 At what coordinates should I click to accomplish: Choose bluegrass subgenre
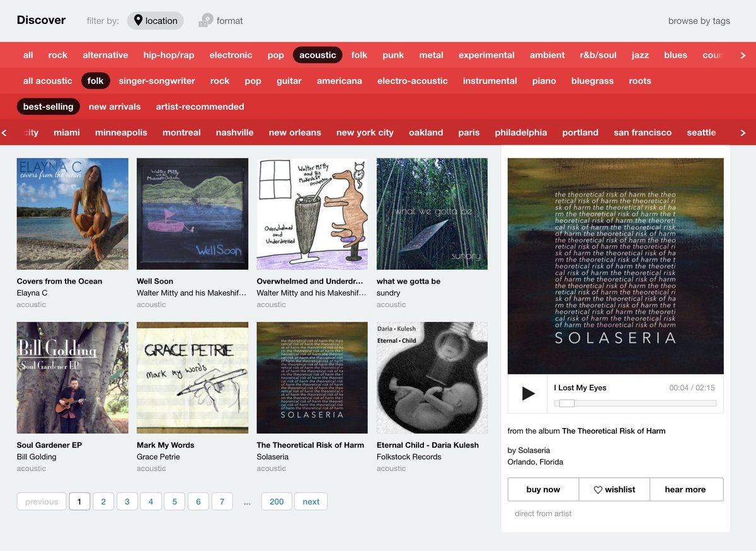(x=592, y=81)
